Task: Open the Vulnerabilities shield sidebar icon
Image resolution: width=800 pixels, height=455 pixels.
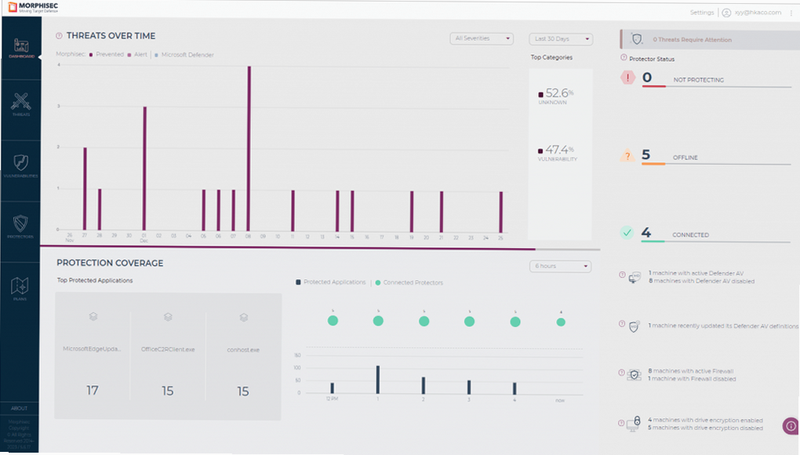Action: 21,165
